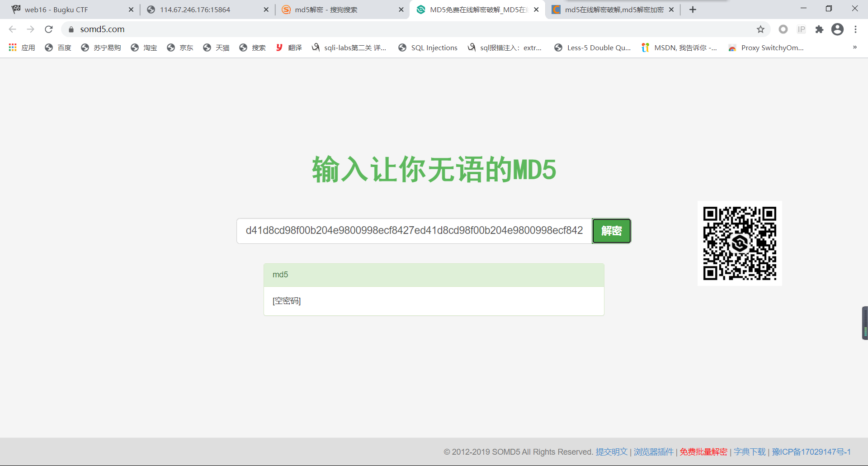Click the browser reload page icon
This screenshot has height=466, width=868.
click(49, 29)
